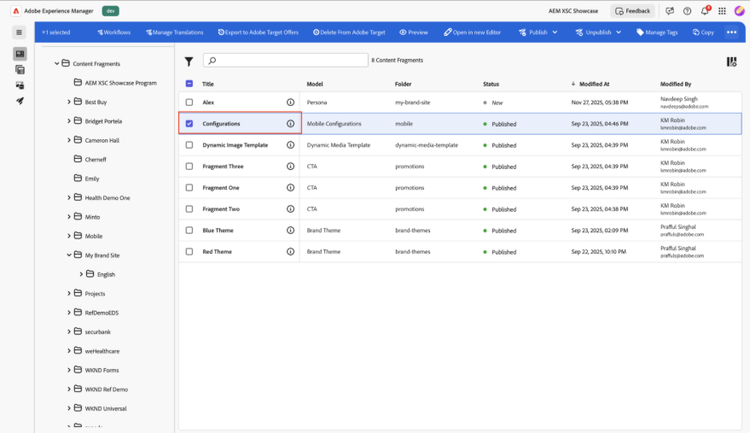The width and height of the screenshot is (750, 433).
Task: Click the column settings icon
Action: click(731, 62)
